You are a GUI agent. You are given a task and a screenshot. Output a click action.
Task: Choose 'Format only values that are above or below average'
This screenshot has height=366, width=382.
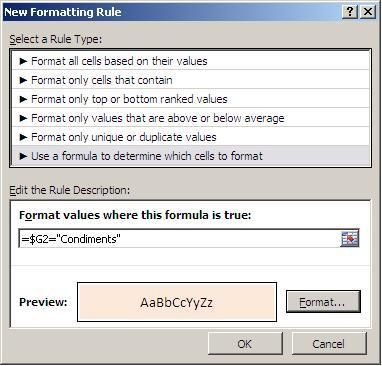pos(191,118)
